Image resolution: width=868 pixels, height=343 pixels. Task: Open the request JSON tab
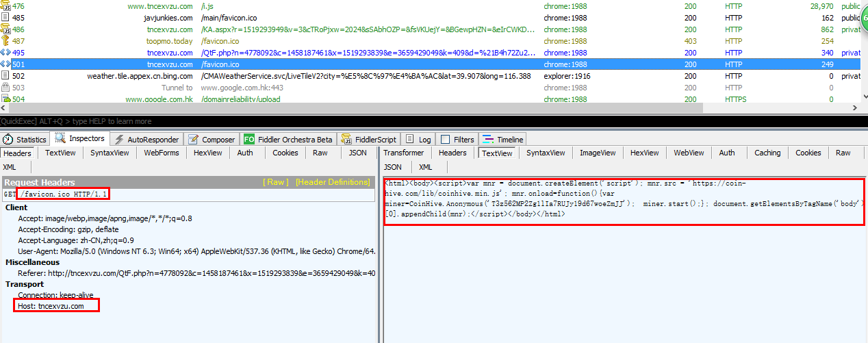[358, 153]
